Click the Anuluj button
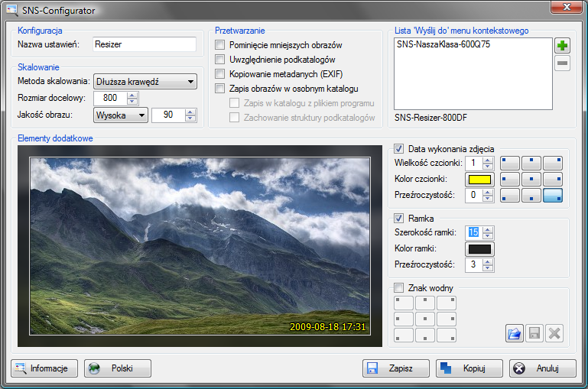 click(x=543, y=368)
